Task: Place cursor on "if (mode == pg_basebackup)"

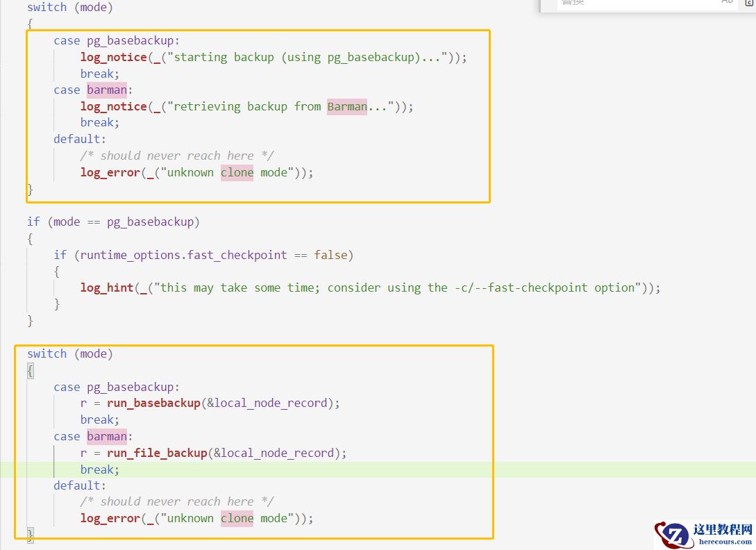Action: (113, 222)
